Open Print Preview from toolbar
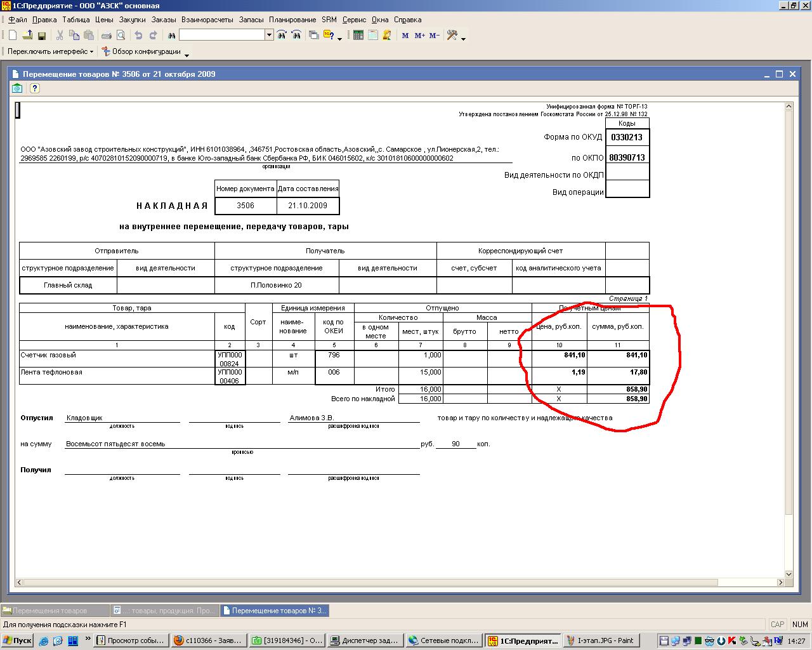 pos(120,36)
